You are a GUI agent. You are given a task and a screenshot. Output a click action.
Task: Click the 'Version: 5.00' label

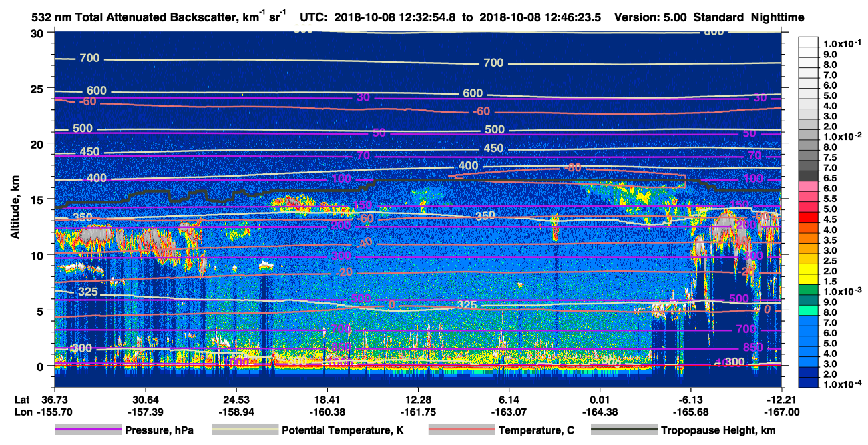[650, 17]
